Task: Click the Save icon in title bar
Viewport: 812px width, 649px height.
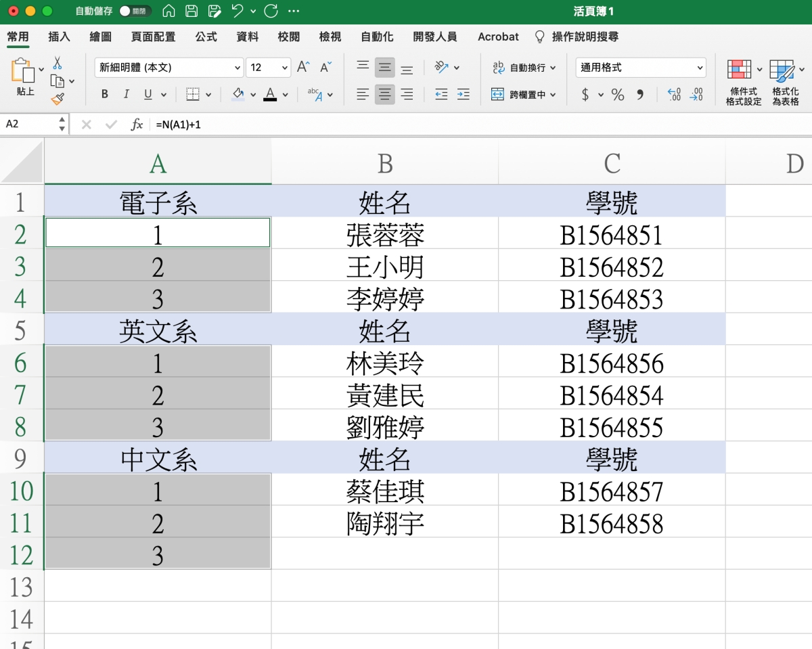Action: (x=191, y=12)
